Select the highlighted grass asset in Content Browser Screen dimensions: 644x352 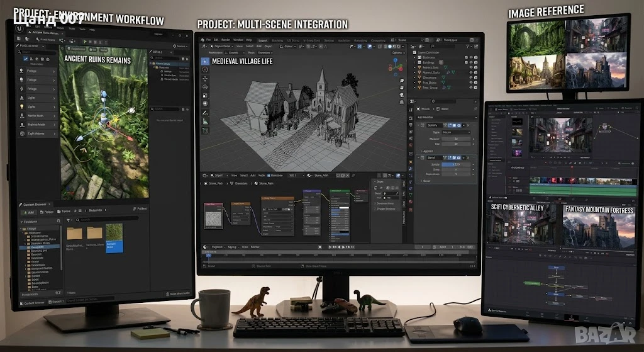point(114,238)
